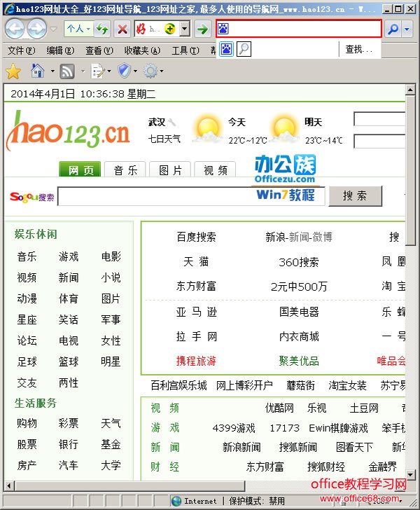Click inside the Baidu search box
420x510 pixels.
298,29
